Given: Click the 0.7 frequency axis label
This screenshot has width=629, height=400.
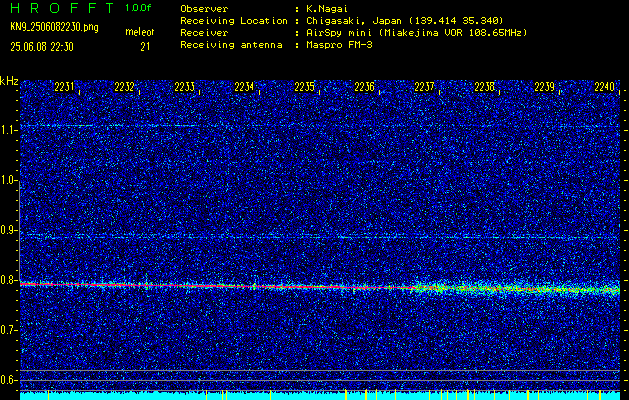Looking at the screenshot, I should (x=7, y=330).
